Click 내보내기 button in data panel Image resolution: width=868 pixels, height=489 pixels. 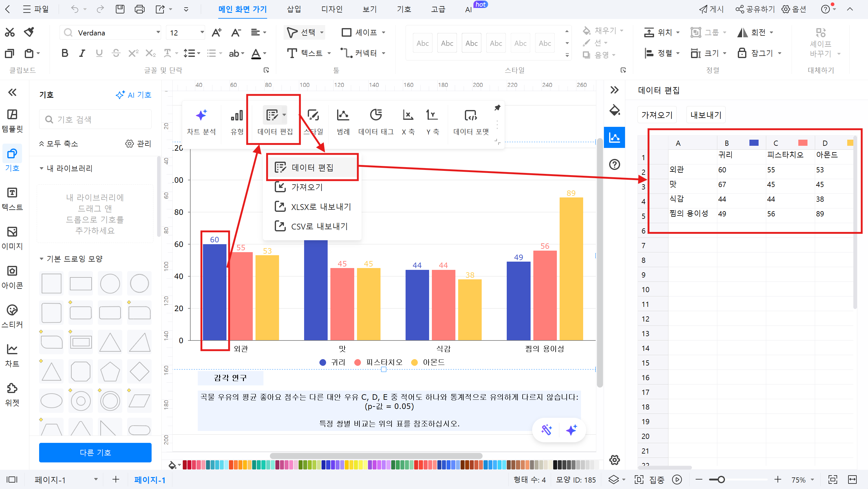706,115
